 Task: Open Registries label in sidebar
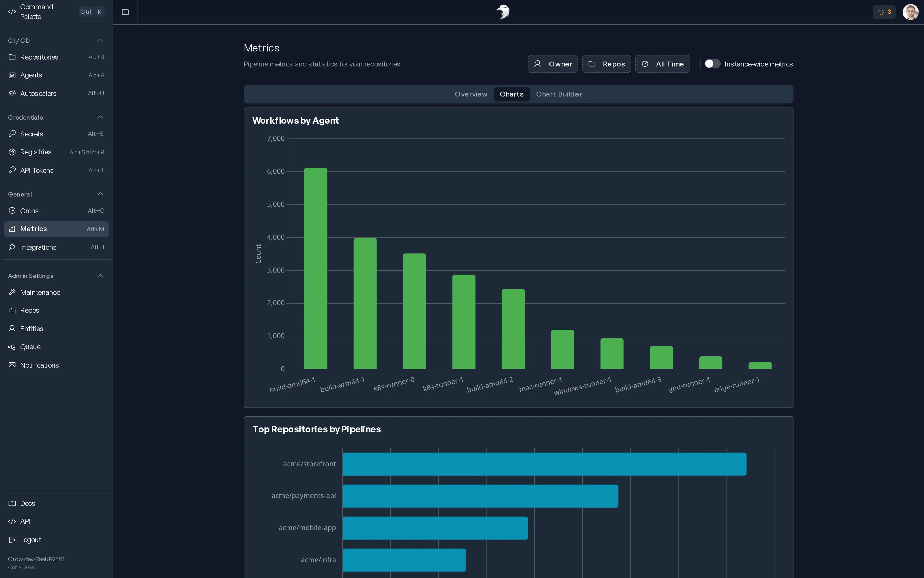36,152
